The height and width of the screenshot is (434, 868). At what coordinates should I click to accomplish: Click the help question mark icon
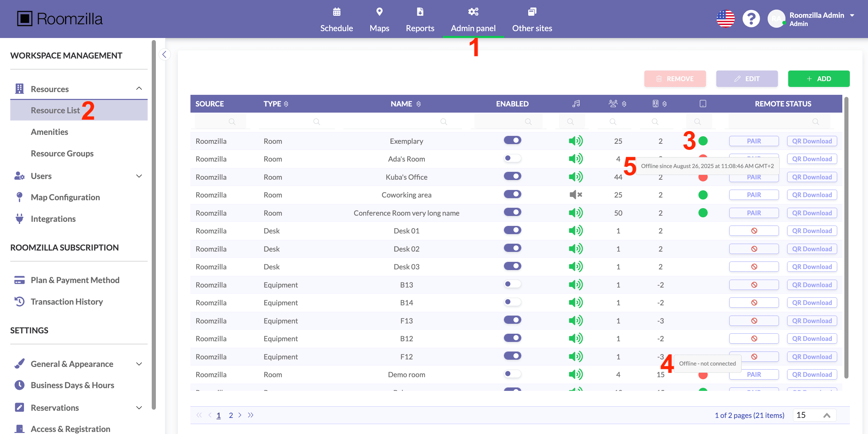point(751,19)
